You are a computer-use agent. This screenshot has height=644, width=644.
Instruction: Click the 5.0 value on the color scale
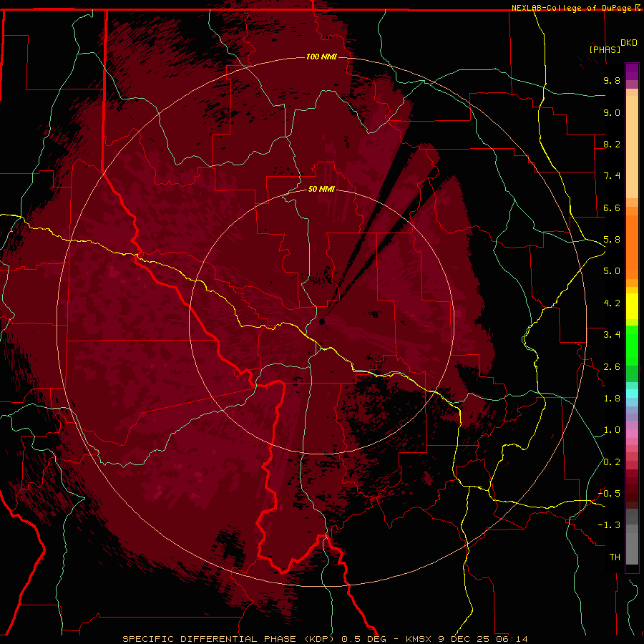[x=612, y=271]
